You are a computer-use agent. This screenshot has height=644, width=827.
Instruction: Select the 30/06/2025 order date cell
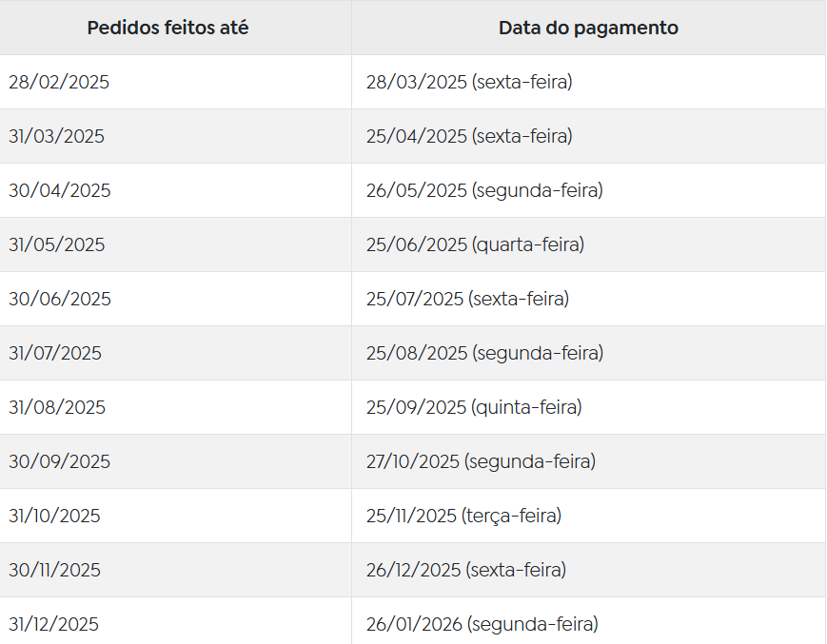[175, 299]
